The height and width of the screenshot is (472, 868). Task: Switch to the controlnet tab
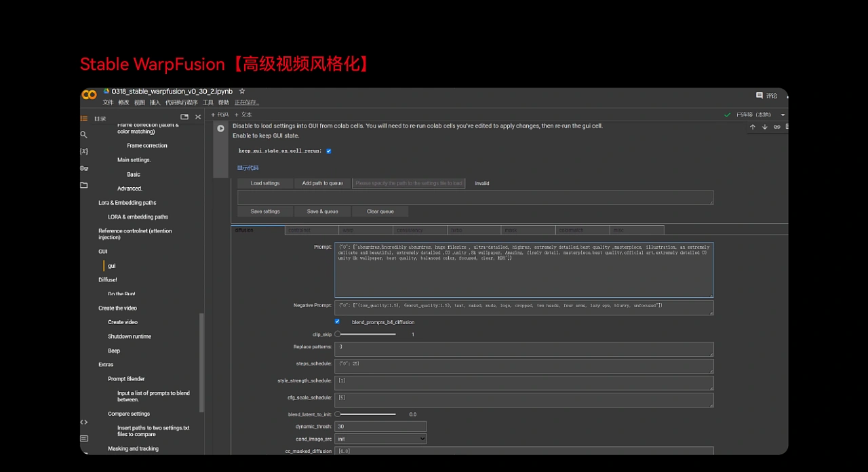[x=312, y=231]
